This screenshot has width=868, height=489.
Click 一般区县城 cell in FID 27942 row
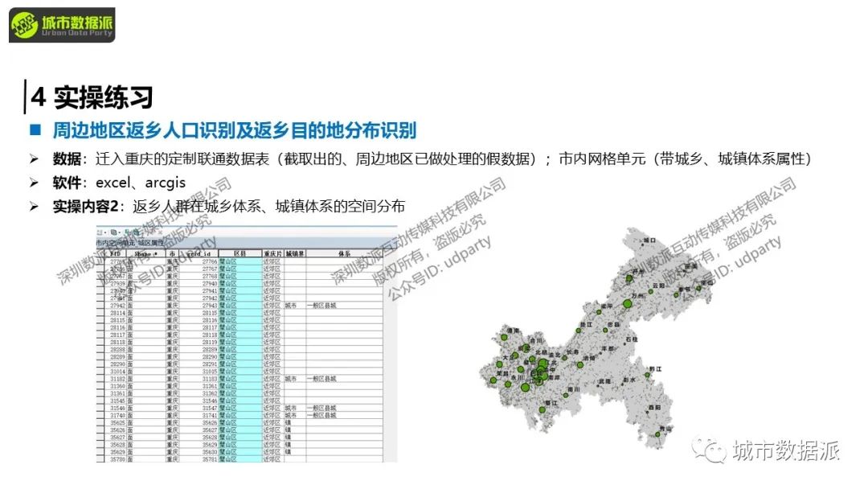(x=344, y=305)
